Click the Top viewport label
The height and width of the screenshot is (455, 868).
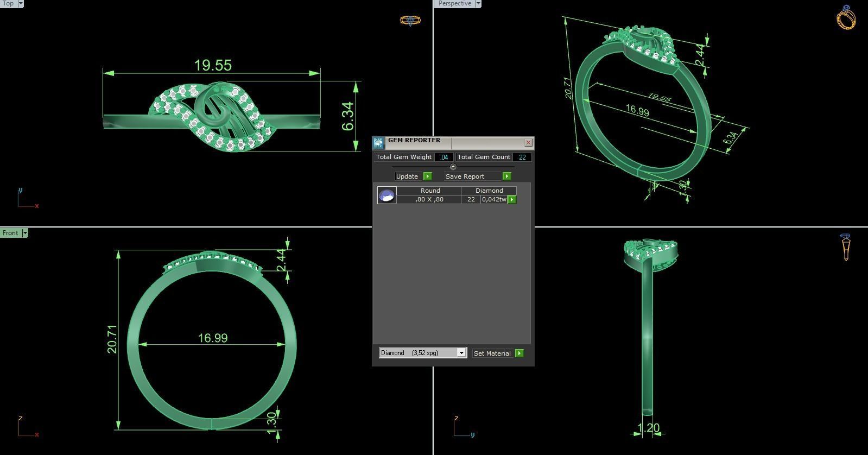[x=8, y=3]
